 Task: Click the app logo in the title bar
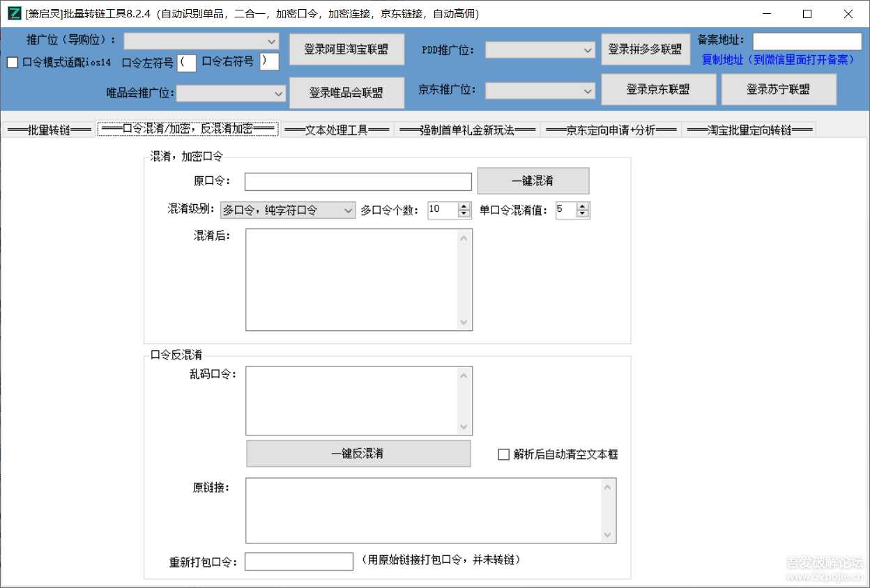(x=14, y=14)
